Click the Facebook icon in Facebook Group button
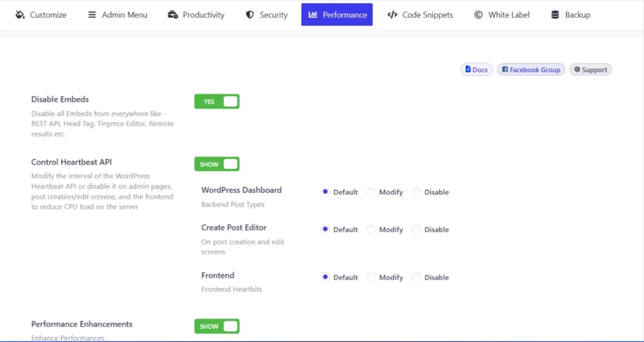Image resolution: width=644 pixels, height=342 pixels. coord(505,70)
